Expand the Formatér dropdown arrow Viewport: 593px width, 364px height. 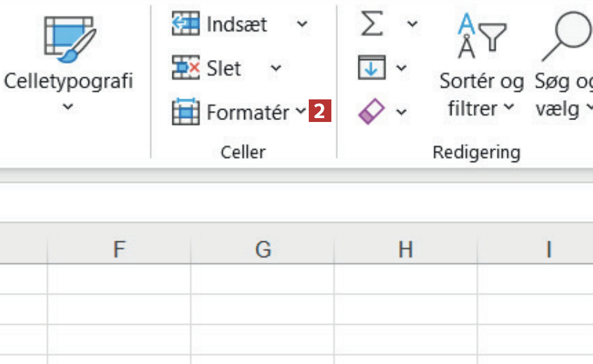tap(300, 112)
